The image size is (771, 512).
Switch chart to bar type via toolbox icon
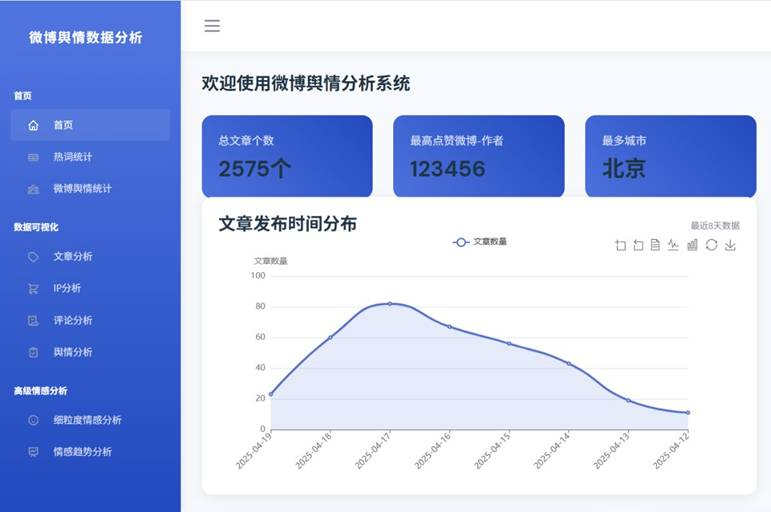(692, 244)
